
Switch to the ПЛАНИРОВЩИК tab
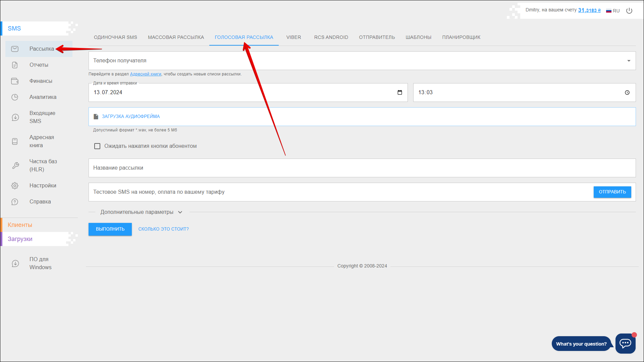pos(461,37)
